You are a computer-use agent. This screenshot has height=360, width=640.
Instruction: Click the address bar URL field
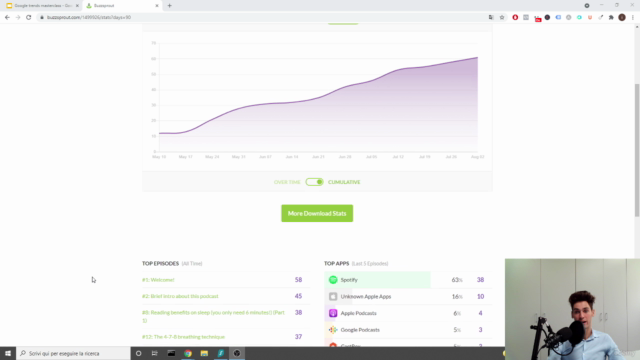click(x=261, y=17)
